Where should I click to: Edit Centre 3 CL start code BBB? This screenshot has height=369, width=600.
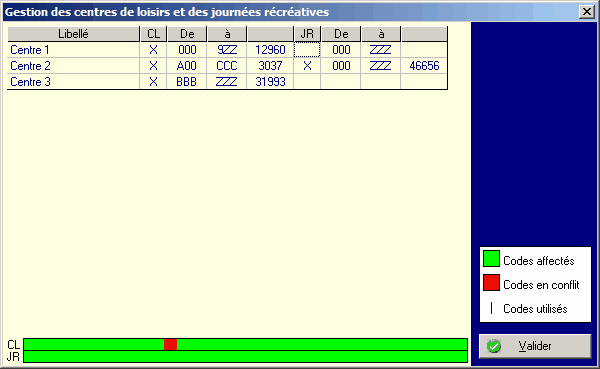(187, 82)
